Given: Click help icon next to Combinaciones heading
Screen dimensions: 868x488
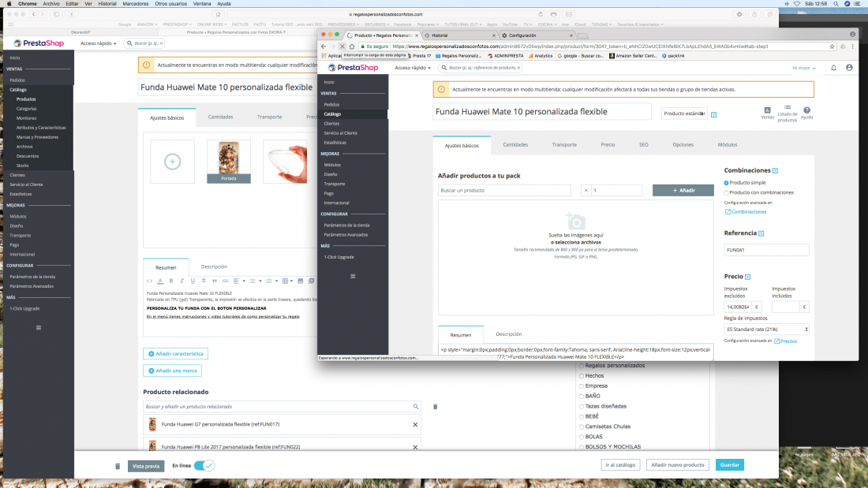Looking at the screenshot, I should (775, 170).
